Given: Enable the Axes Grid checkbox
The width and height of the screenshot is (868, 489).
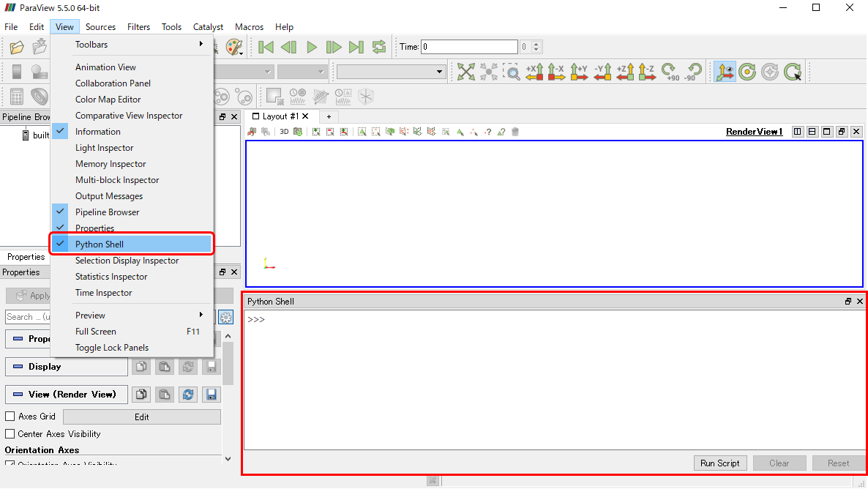Looking at the screenshot, I should [x=10, y=417].
